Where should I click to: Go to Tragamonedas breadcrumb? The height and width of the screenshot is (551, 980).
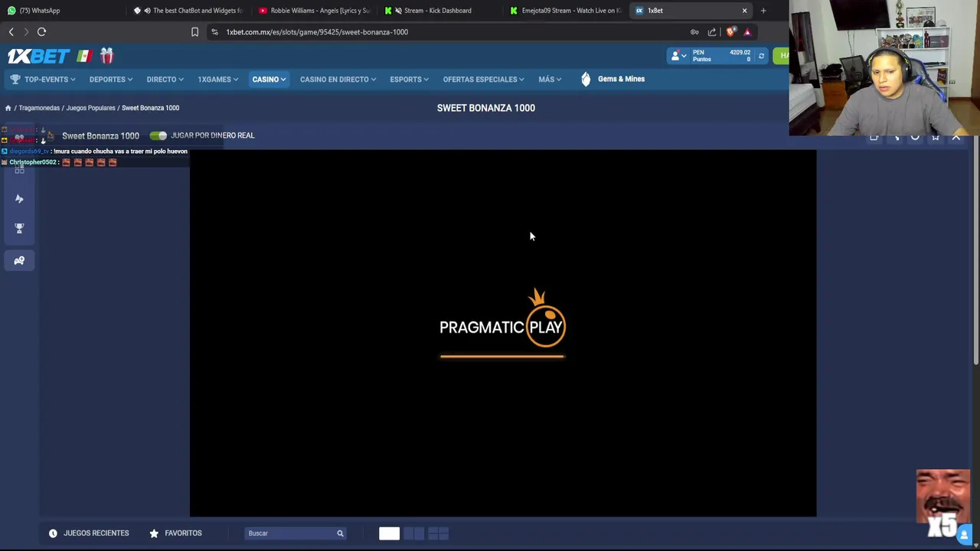point(39,108)
